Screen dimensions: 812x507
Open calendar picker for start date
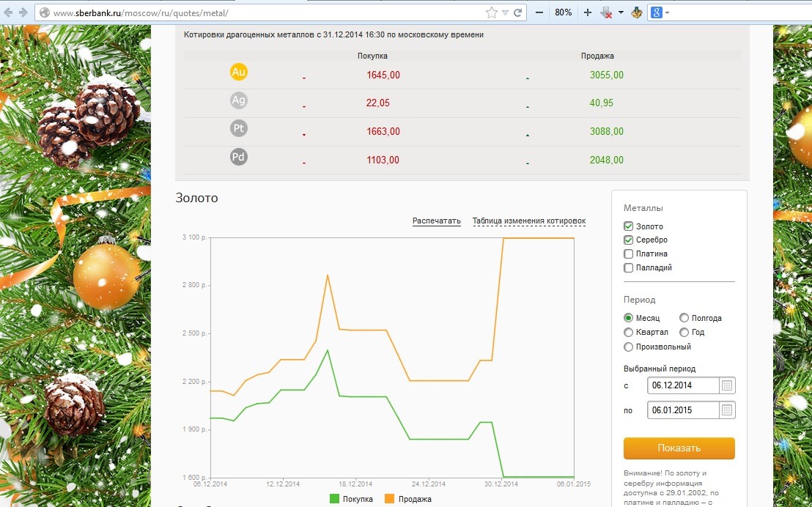(727, 385)
